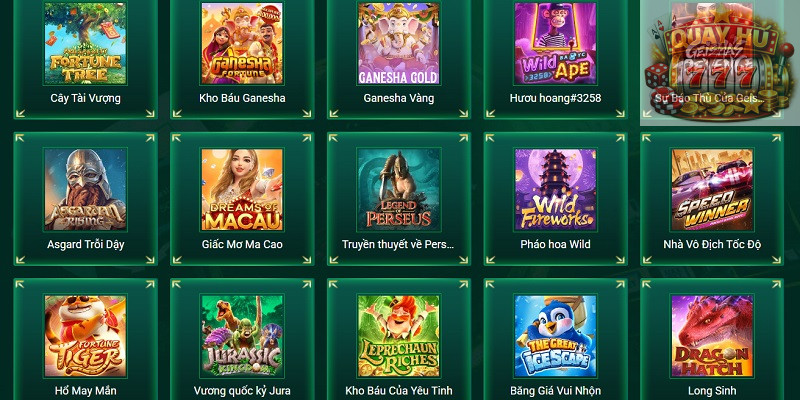800x400 pixels.
Task: Click the Cây Tài Vượng label
Action: point(86,98)
